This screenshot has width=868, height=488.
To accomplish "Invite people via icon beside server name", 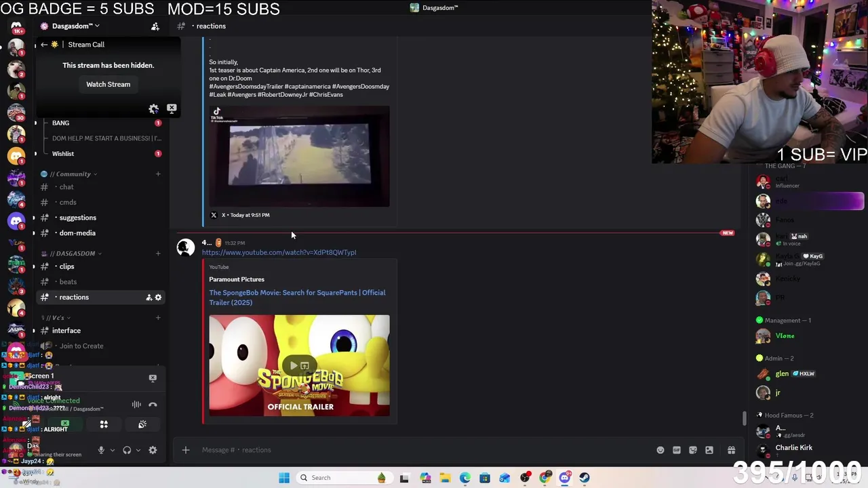I will (155, 26).
